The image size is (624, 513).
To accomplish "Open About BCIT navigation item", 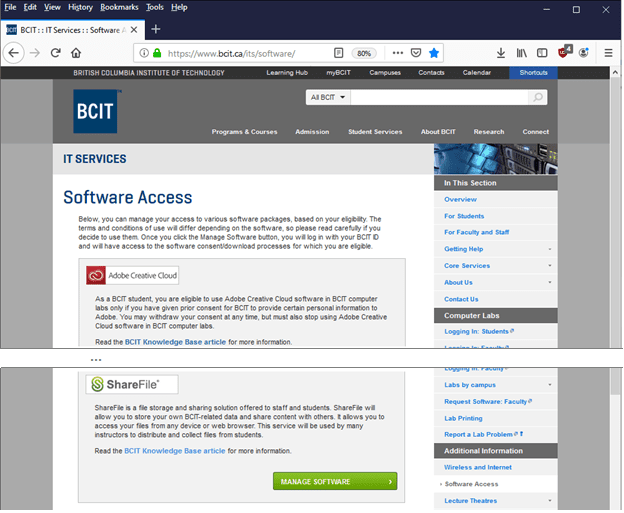I will coord(438,132).
